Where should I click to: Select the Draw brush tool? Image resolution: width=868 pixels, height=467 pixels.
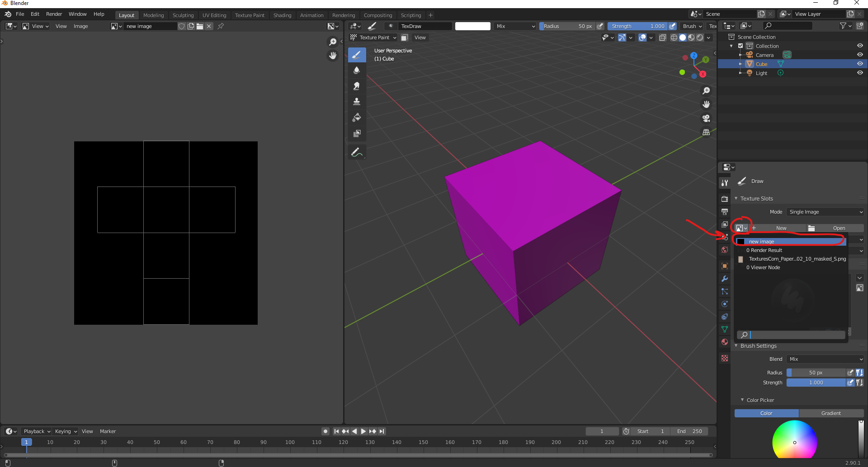coord(357,55)
